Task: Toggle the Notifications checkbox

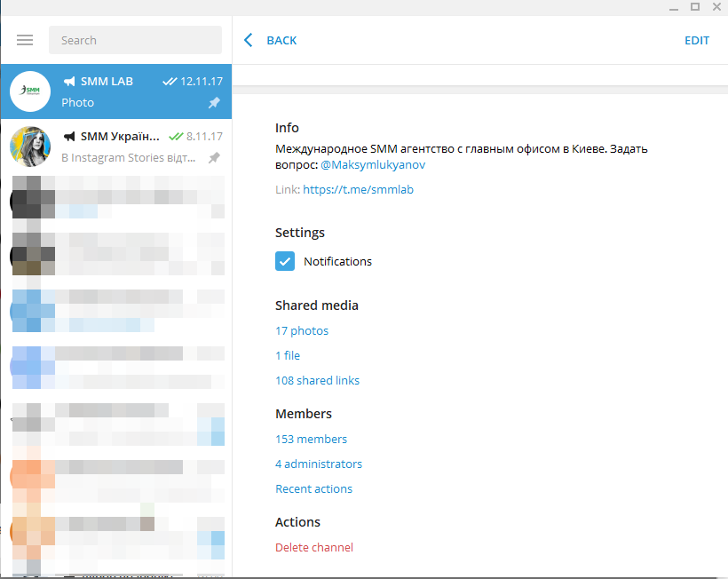Action: pos(285,261)
